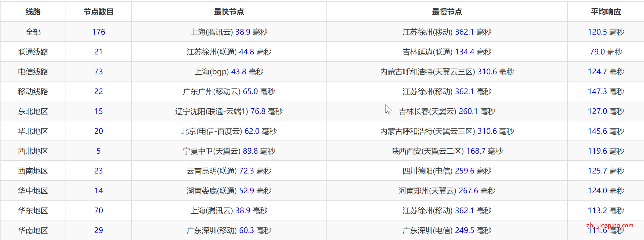The height and width of the screenshot is (240, 644).
Task: Open node count 23 for 西南地区
Action: click(x=99, y=171)
